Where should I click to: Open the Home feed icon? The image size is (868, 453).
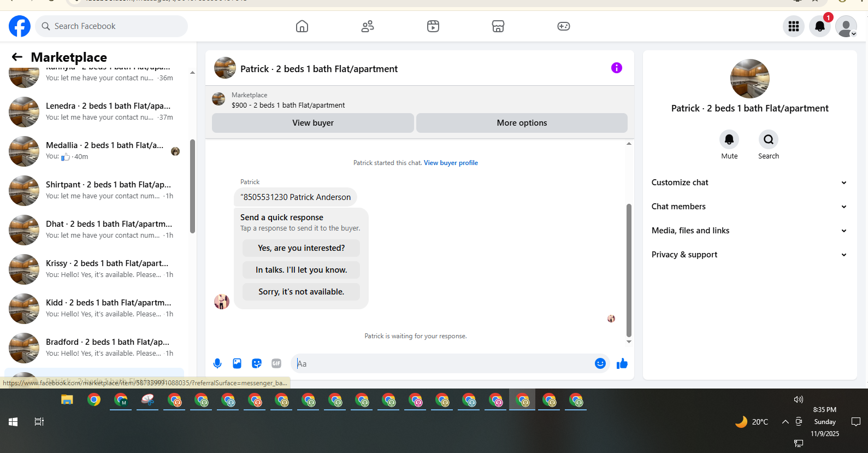click(x=302, y=26)
